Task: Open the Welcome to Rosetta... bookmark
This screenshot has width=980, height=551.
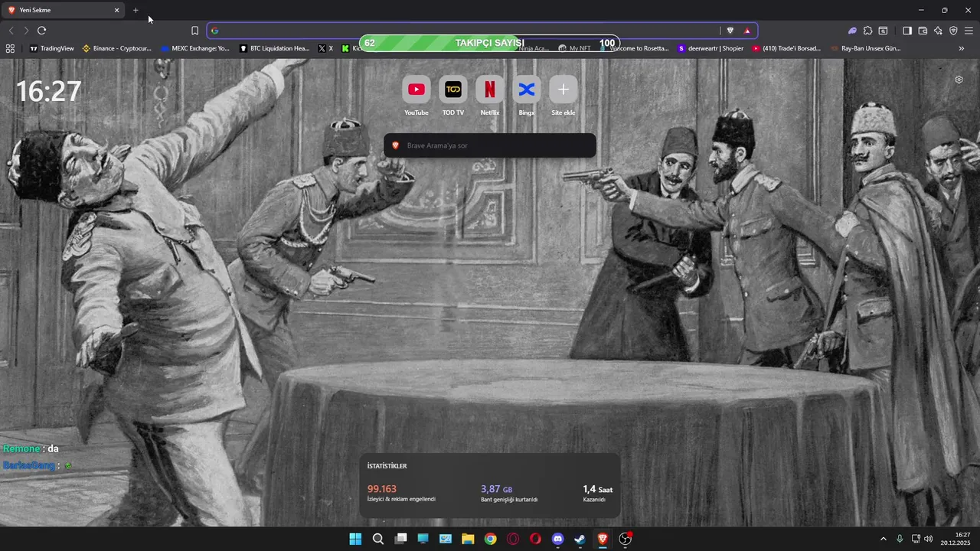Action: pyautogui.click(x=635, y=48)
